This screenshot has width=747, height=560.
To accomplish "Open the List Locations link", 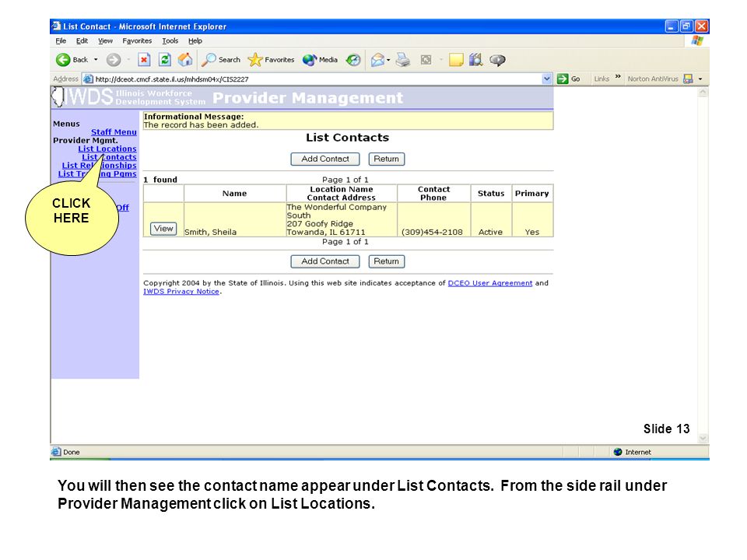I will 107,149.
